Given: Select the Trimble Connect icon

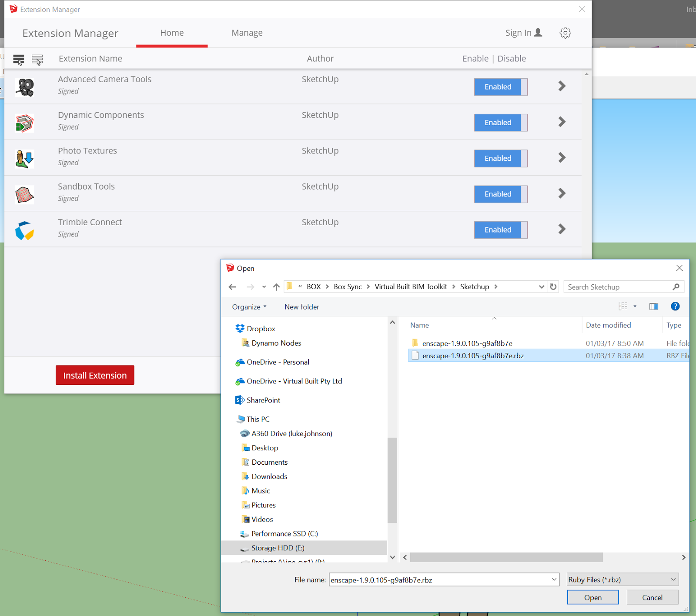Looking at the screenshot, I should [x=25, y=229].
